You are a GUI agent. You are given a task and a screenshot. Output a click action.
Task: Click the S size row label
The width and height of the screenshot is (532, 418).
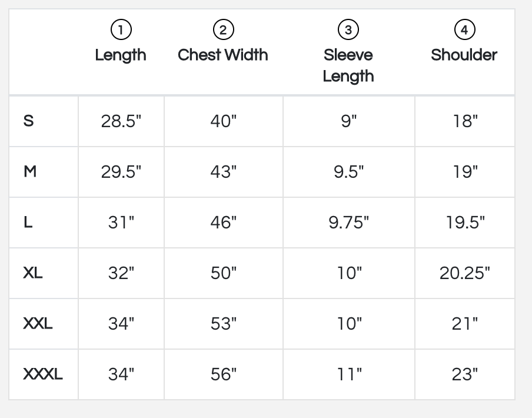click(28, 121)
